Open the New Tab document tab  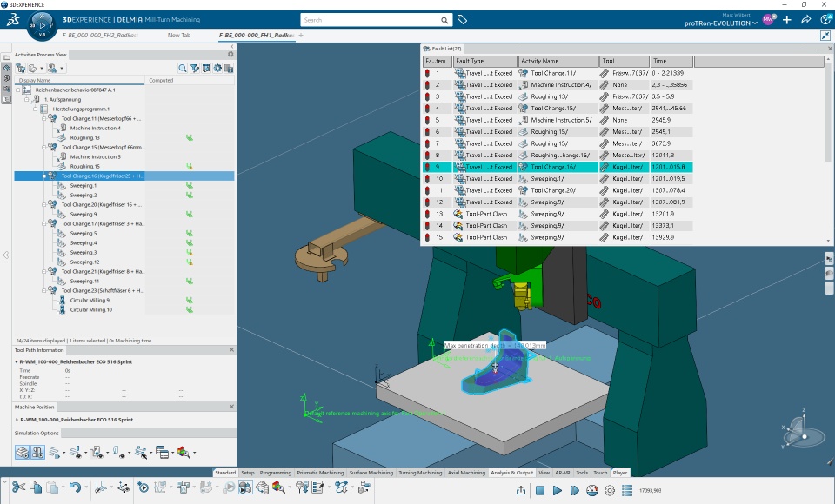pyautogui.click(x=179, y=35)
